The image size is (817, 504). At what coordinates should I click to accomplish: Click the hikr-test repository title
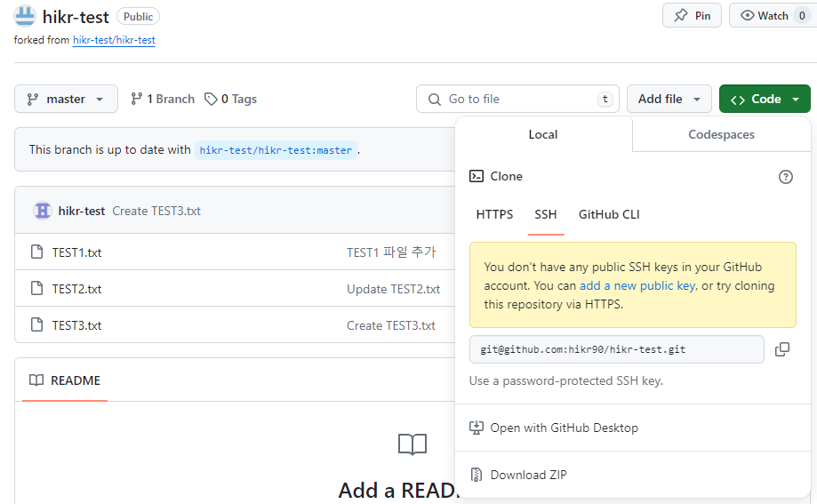[x=76, y=17]
